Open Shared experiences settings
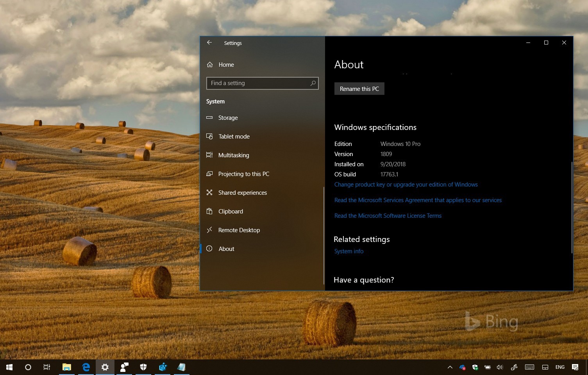 click(242, 192)
